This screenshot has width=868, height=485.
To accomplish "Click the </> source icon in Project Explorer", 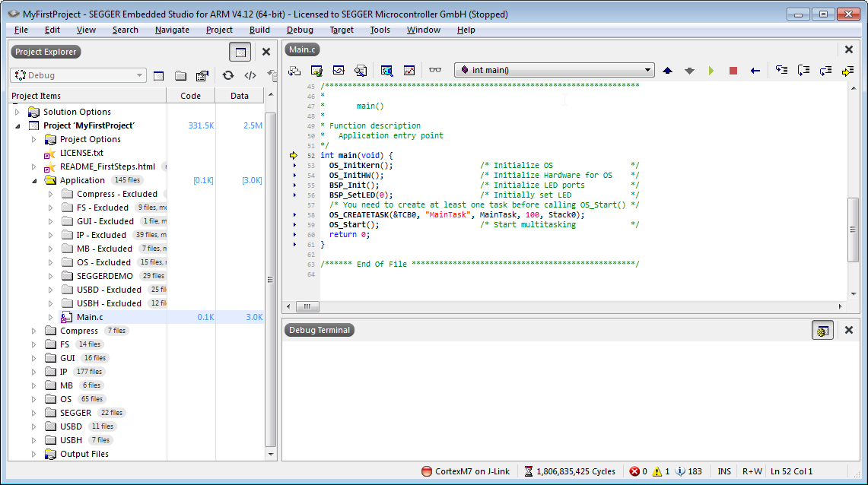I will pos(250,75).
